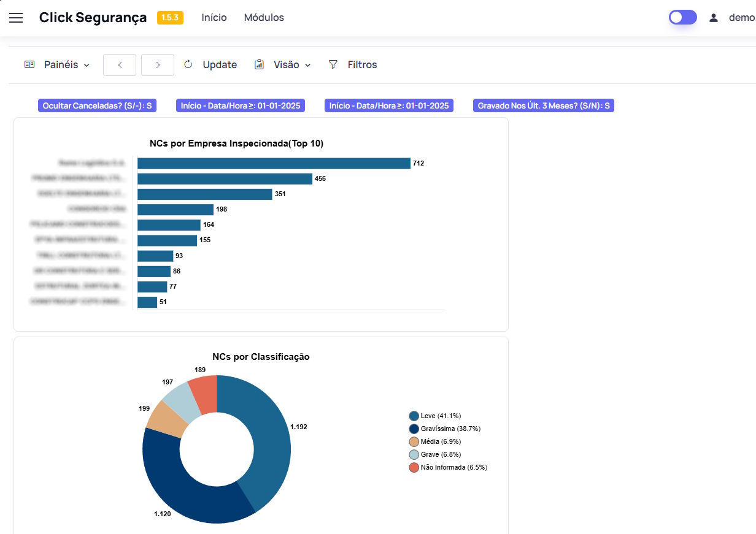Toggle Gravíssima series in chart legend

click(445, 429)
